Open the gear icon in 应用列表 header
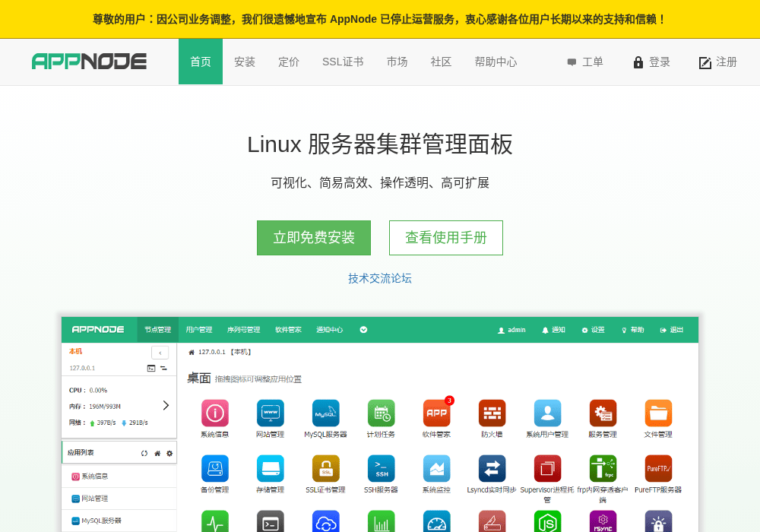The height and width of the screenshot is (532, 760). (x=169, y=454)
